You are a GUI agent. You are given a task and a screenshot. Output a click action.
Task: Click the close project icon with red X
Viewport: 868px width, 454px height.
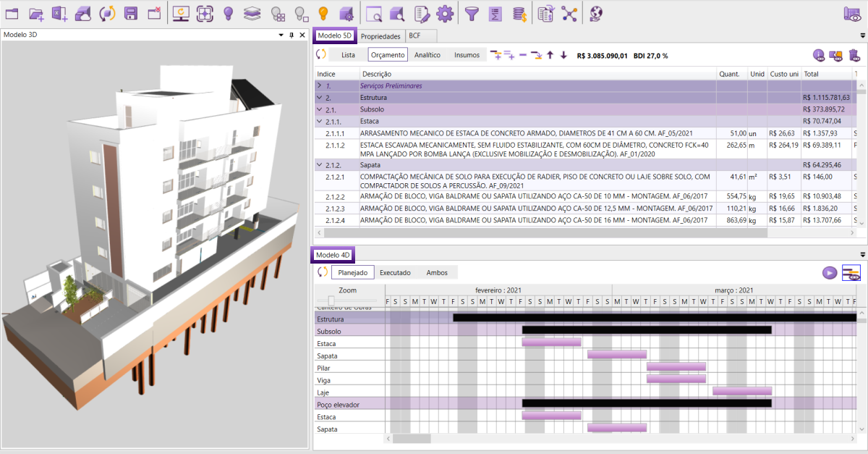(154, 12)
